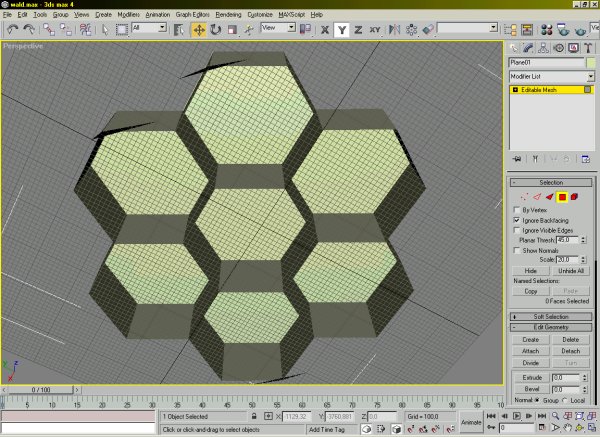Expand the Soft Selection rollout

coord(551,317)
